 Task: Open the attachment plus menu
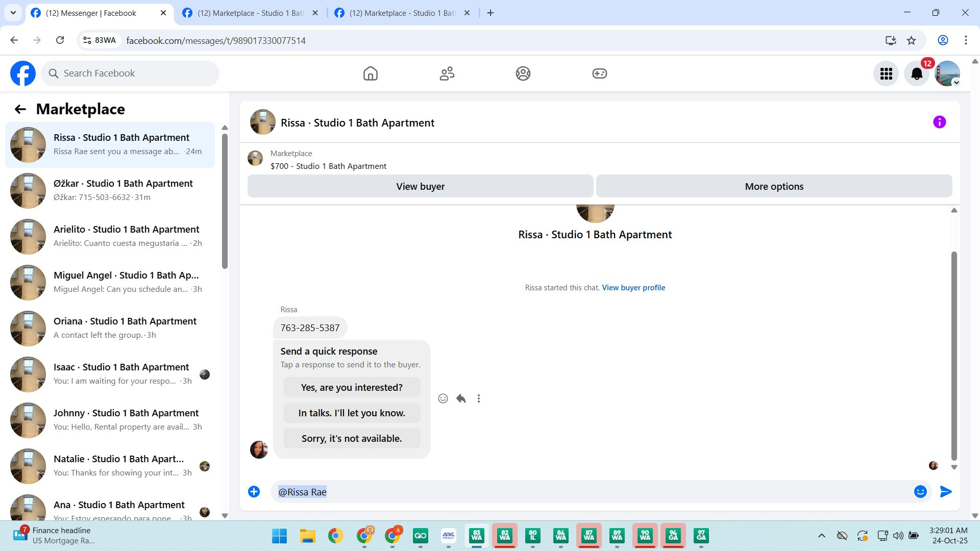click(x=254, y=491)
